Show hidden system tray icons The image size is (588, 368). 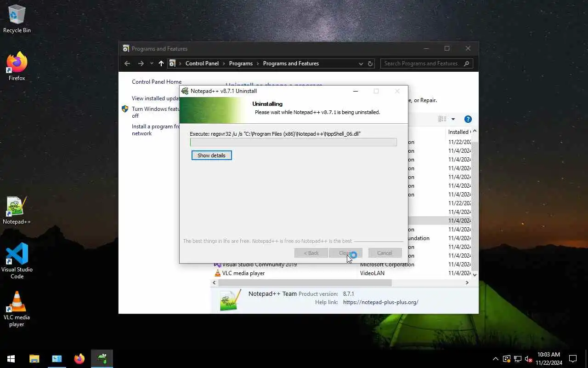coord(495,359)
